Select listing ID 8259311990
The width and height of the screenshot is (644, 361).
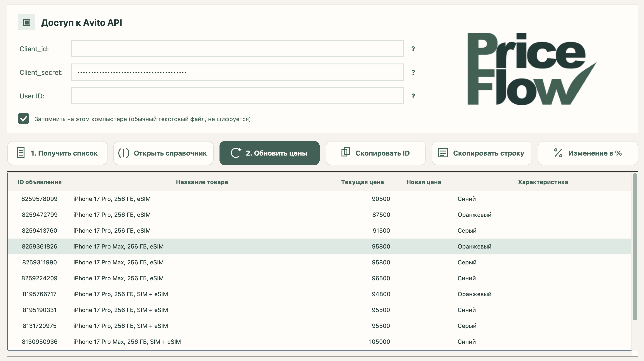click(x=39, y=262)
